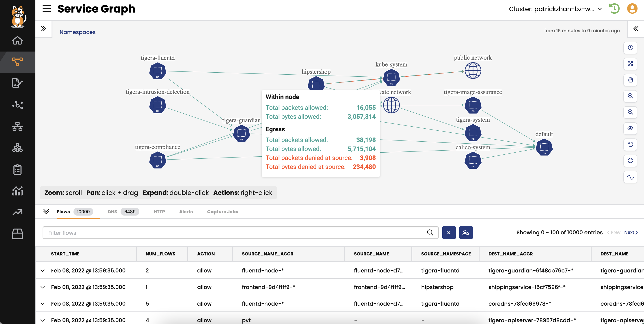Viewport: 644px width, 324px height.
Task: Open the network nodes sidebar icon
Action: 17,105
